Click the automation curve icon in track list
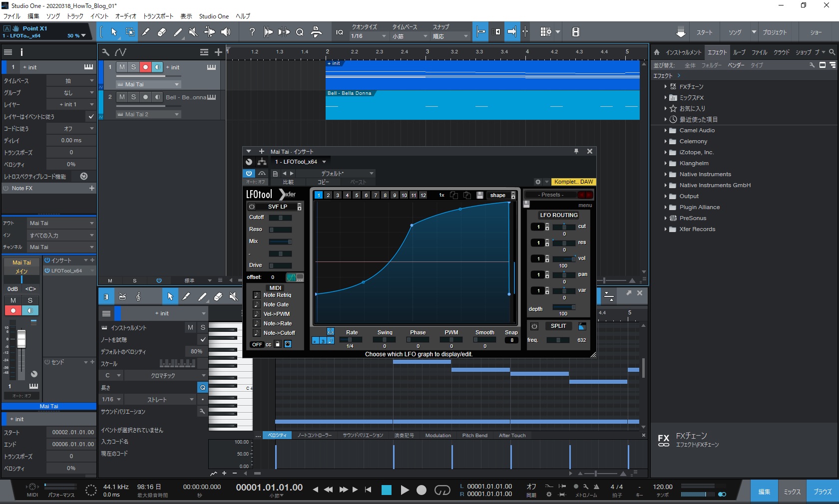Image resolution: width=839 pixels, height=504 pixels. 120,52
